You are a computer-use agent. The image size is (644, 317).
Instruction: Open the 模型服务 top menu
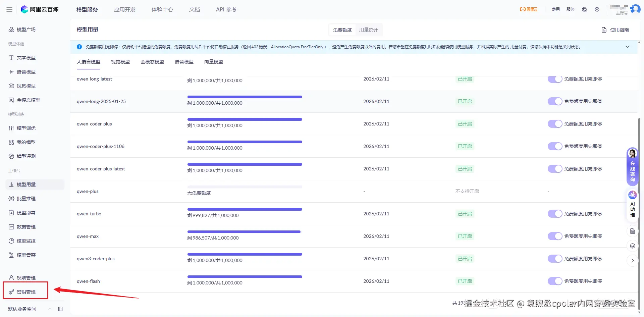(x=87, y=9)
